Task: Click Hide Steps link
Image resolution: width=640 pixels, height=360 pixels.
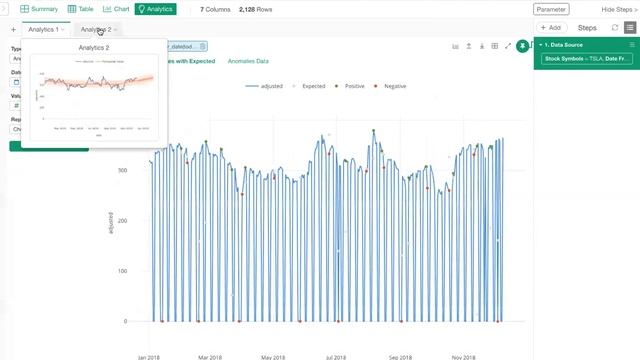Action: pyautogui.click(x=619, y=9)
